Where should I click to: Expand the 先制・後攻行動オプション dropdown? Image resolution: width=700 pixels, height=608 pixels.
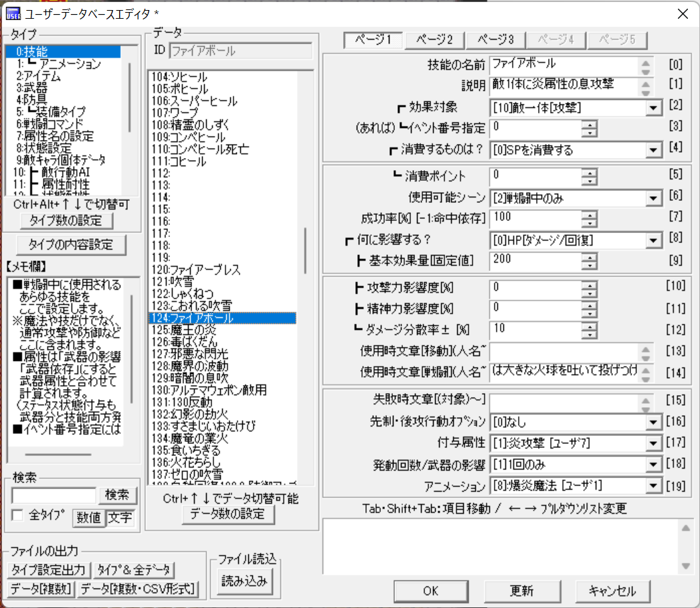(x=653, y=422)
